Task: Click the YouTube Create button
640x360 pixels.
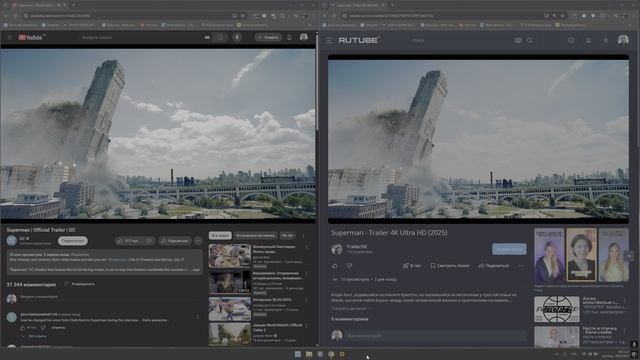Action: (268, 37)
